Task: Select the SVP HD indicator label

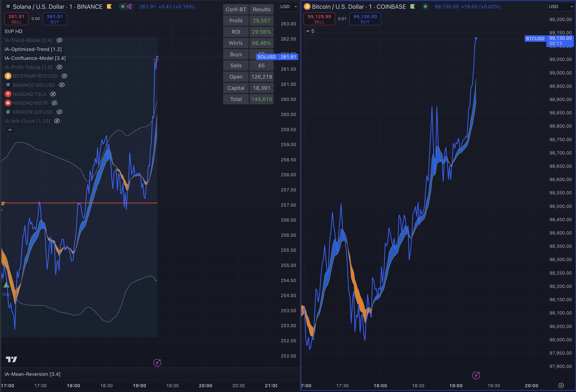Action: click(x=13, y=31)
